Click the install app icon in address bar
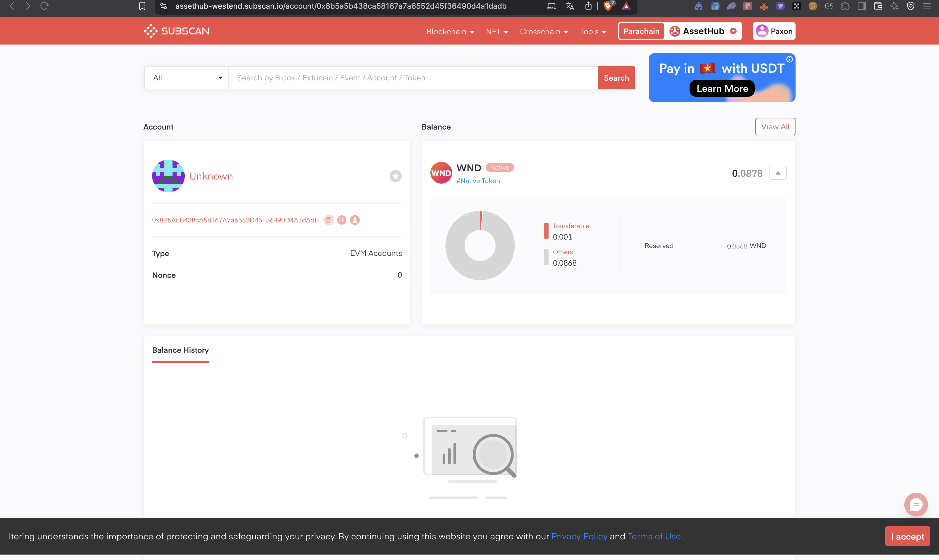Screen dimensions: 939x560 [x=551, y=6]
